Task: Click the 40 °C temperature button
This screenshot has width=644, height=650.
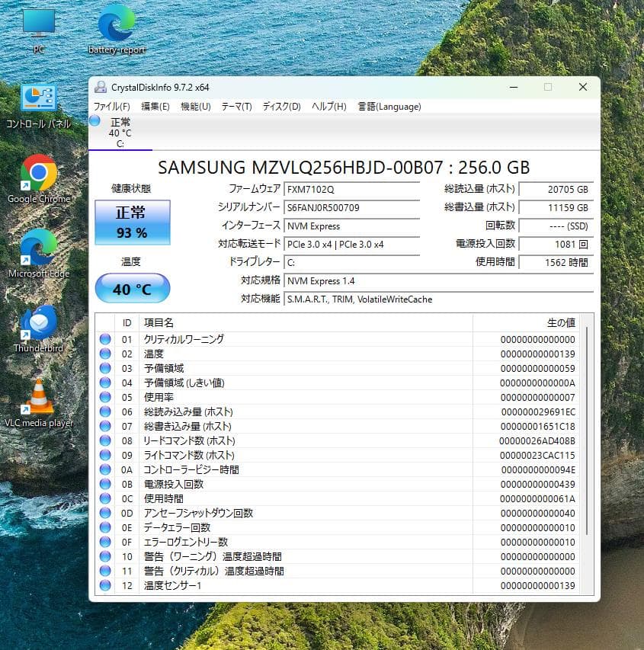Action: pyautogui.click(x=132, y=288)
